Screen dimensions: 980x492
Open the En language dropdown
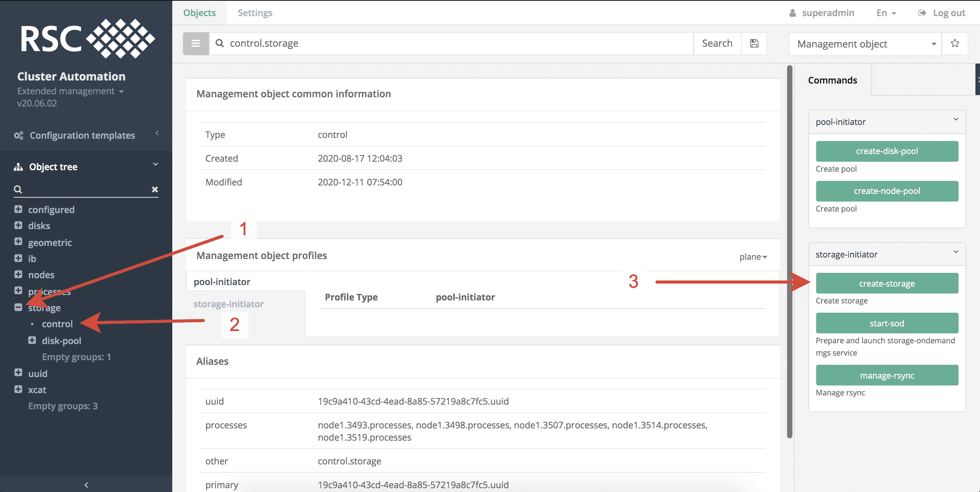(886, 13)
